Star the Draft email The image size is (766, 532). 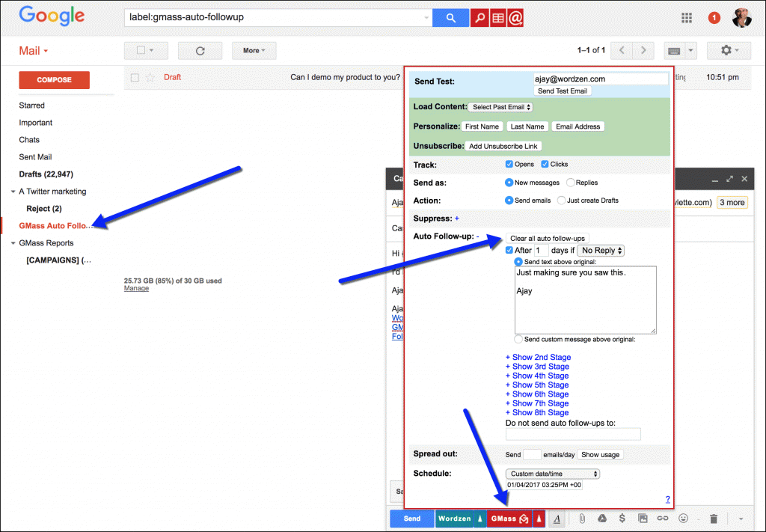150,77
